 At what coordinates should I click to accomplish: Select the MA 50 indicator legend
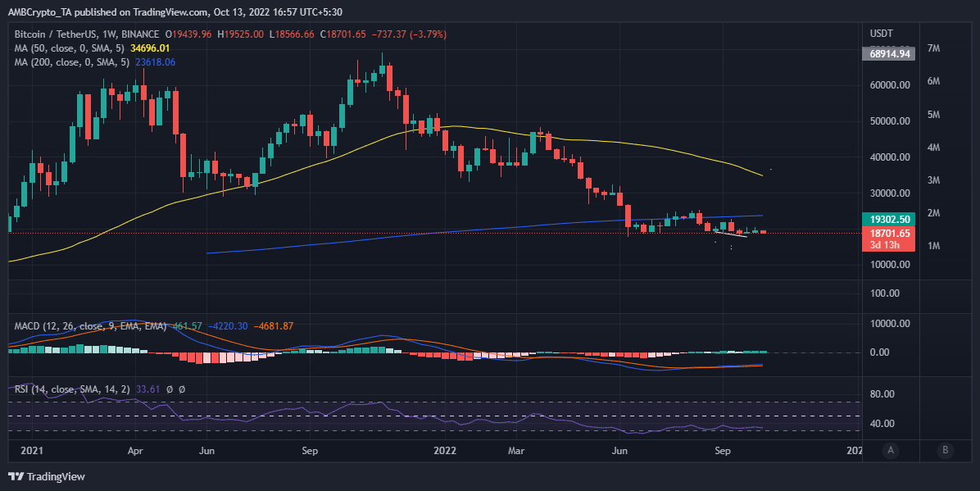[70, 48]
